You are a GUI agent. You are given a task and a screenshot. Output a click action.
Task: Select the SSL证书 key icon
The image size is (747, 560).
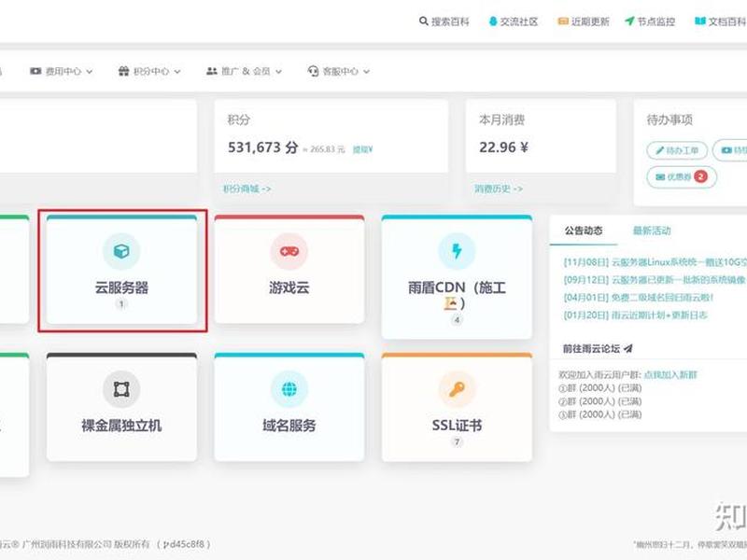click(457, 389)
